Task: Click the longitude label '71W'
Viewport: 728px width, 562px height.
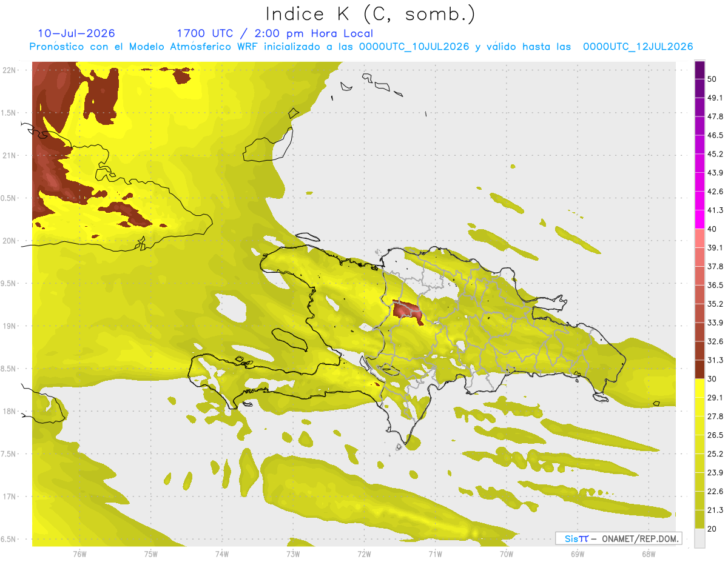Action: click(435, 554)
